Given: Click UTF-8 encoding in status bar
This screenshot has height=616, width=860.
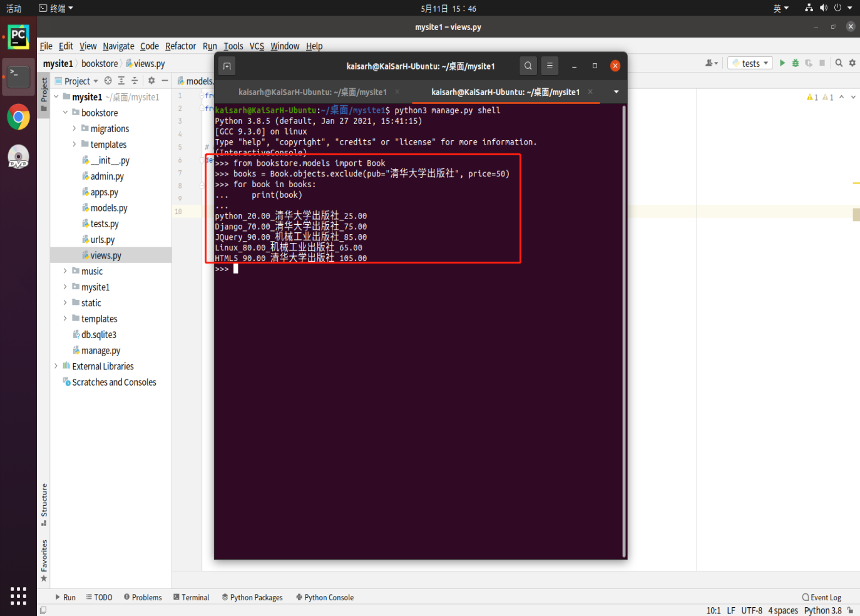Looking at the screenshot, I should pos(752,610).
